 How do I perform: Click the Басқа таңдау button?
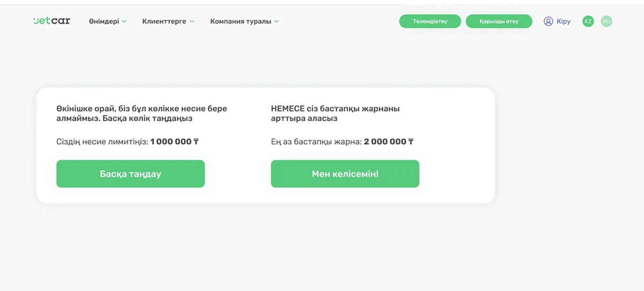coord(130,174)
